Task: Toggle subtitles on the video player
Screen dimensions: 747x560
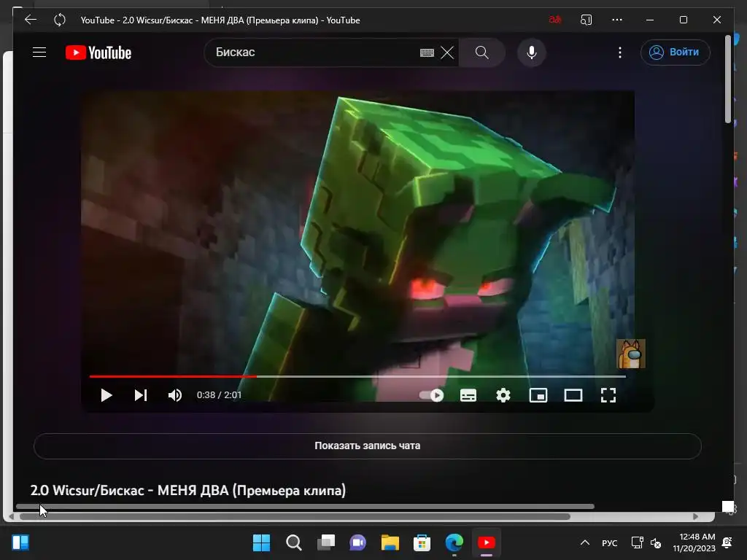Action: click(x=468, y=395)
